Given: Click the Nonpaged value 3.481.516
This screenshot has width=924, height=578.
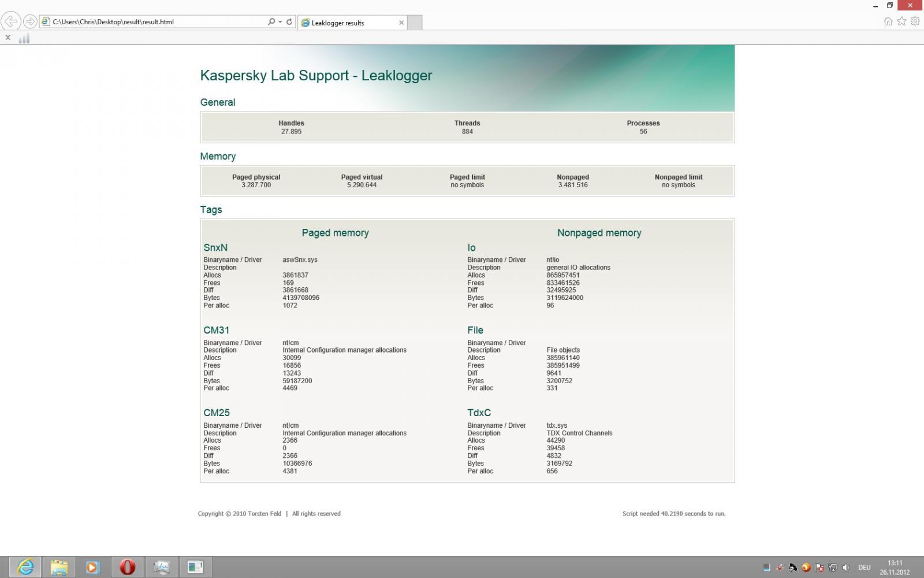Looking at the screenshot, I should click(573, 185).
